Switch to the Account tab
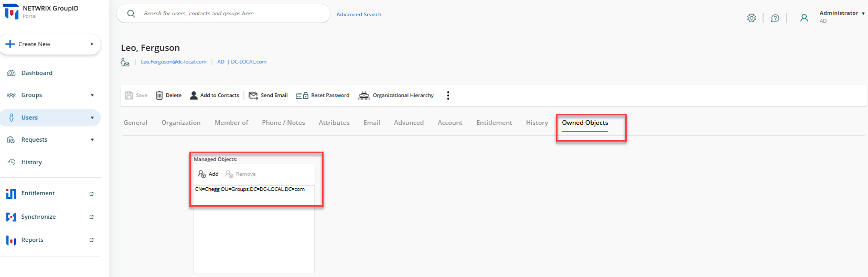 click(x=450, y=123)
